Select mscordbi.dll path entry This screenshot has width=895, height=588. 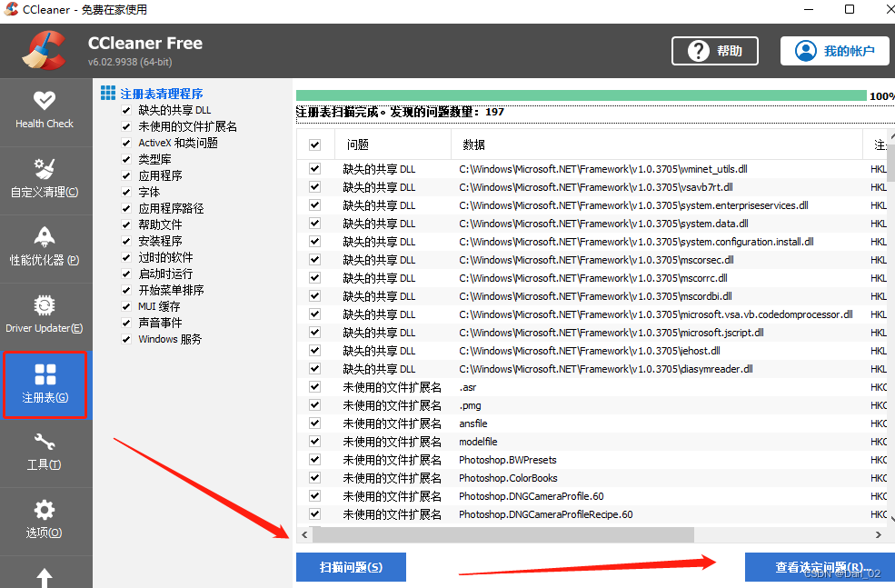point(595,296)
